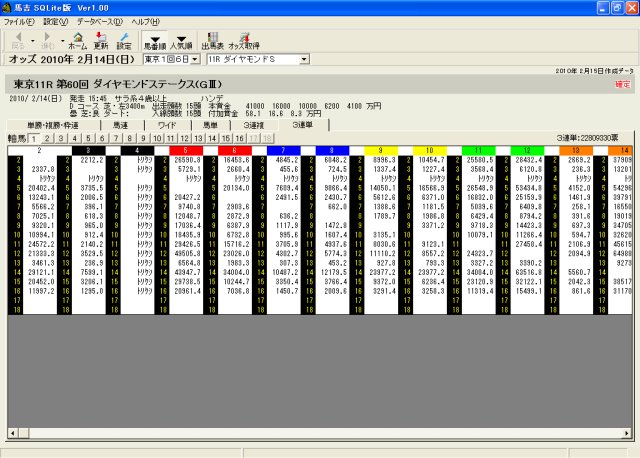
Task: Select the 3連単 tab
Action: pyautogui.click(x=303, y=125)
